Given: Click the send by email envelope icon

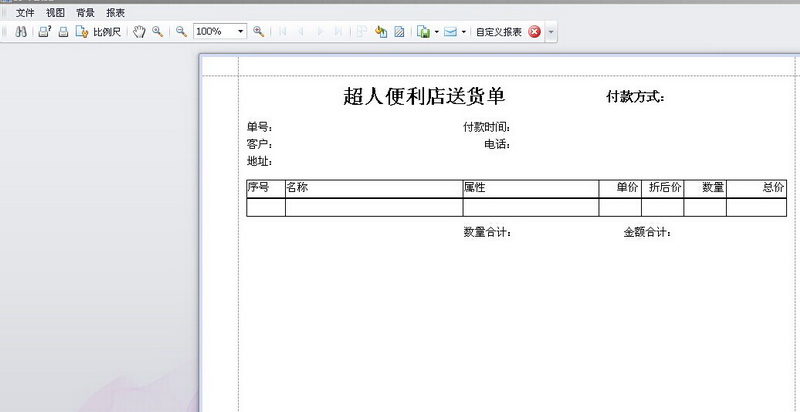Looking at the screenshot, I should (450, 32).
